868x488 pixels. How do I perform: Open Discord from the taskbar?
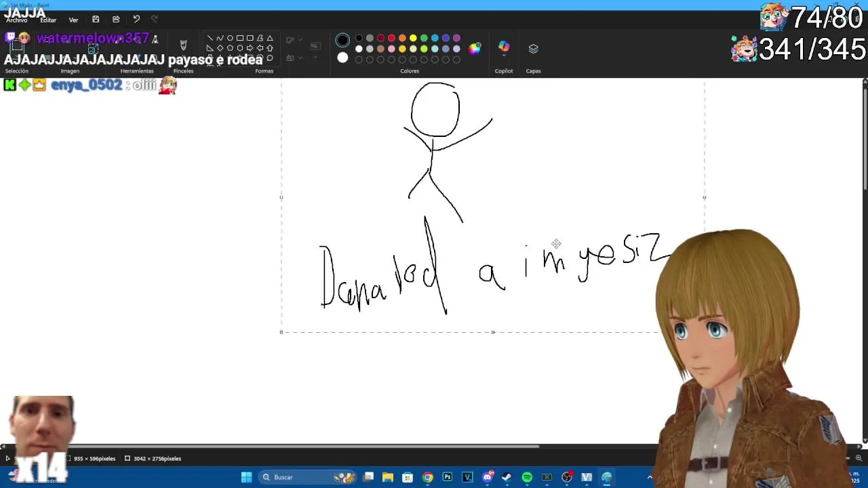point(488,477)
